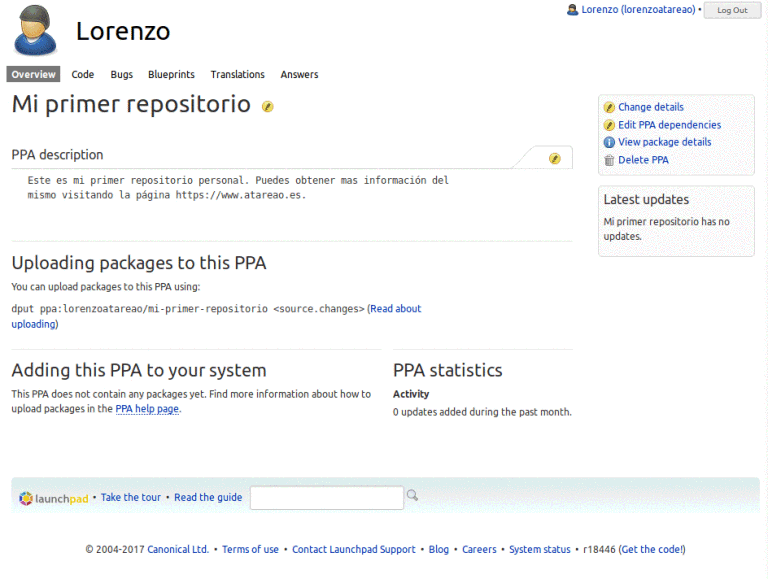This screenshot has width=768, height=579.
Task: Select the Translations tab
Action: coord(238,74)
